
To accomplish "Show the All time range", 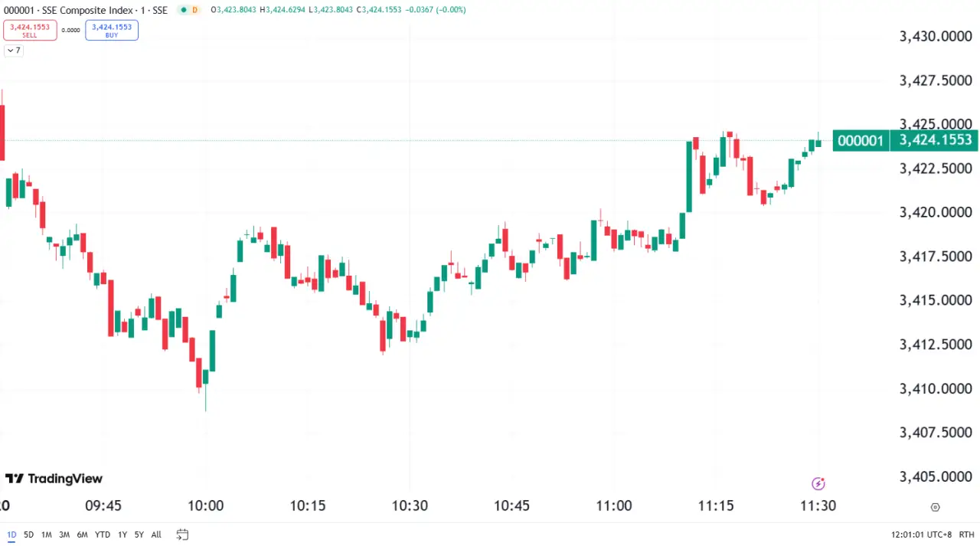I will coord(156,535).
